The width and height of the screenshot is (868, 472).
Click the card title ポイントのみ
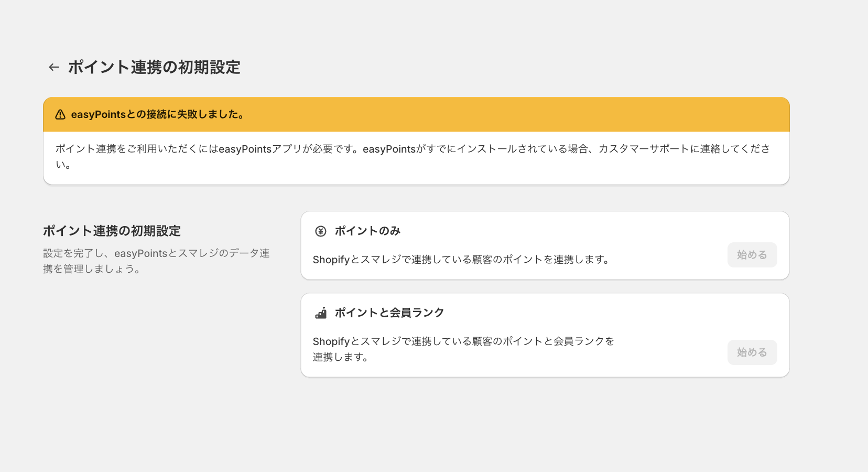click(x=367, y=231)
